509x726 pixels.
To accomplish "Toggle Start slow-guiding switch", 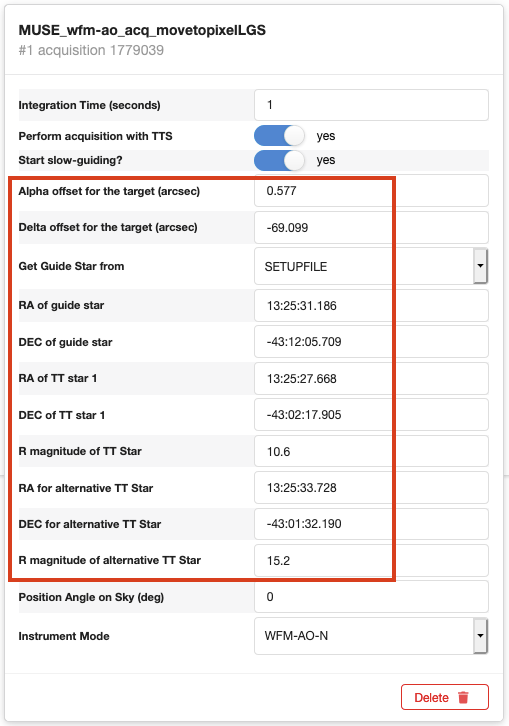I will click(x=279, y=160).
